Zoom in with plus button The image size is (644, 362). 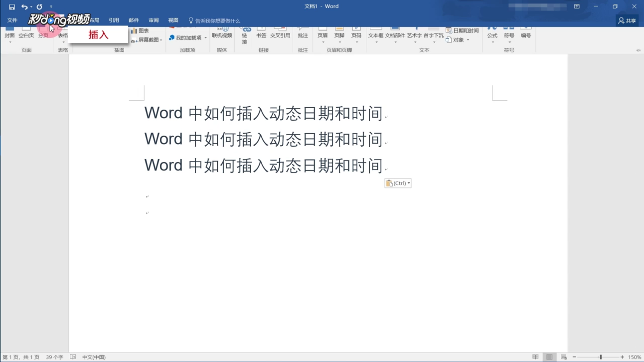[x=622, y=357]
